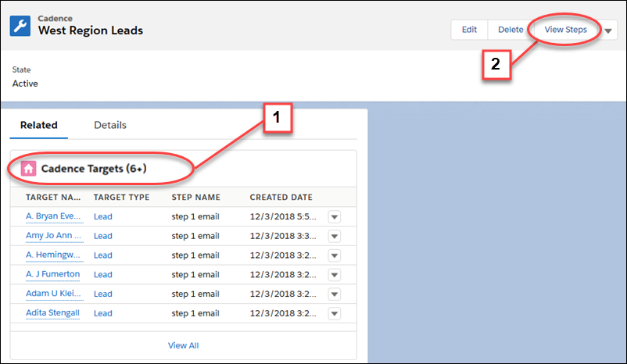Open target A. J Fumerton record

pos(53,274)
